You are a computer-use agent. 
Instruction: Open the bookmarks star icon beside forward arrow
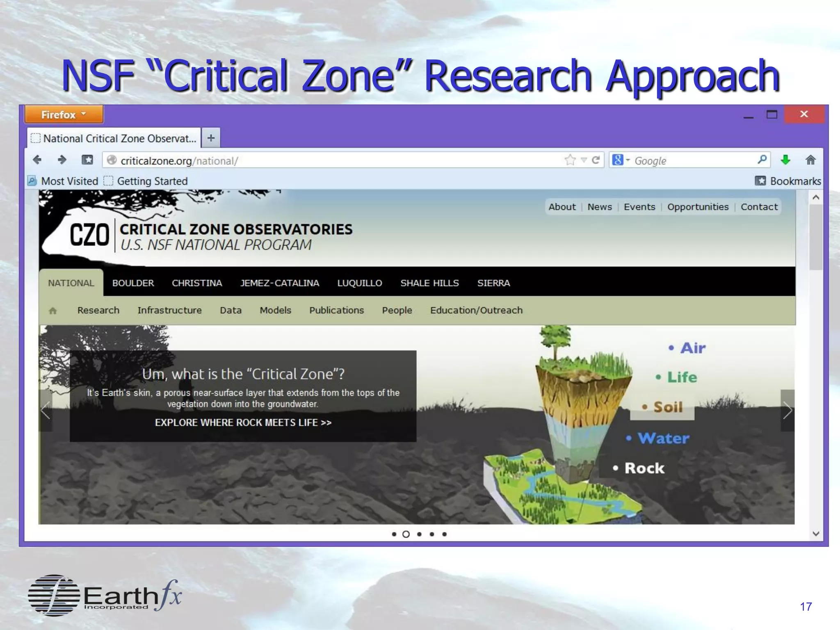87,160
